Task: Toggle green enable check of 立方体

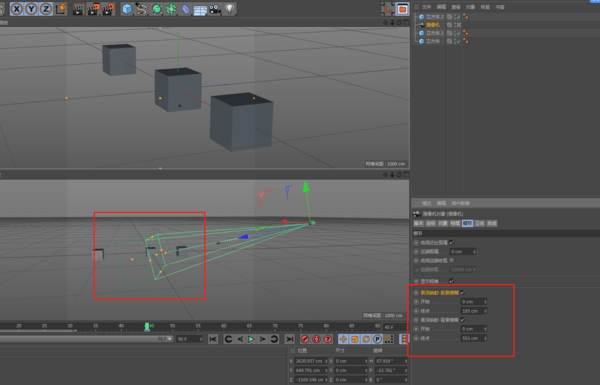Action: pos(458,41)
